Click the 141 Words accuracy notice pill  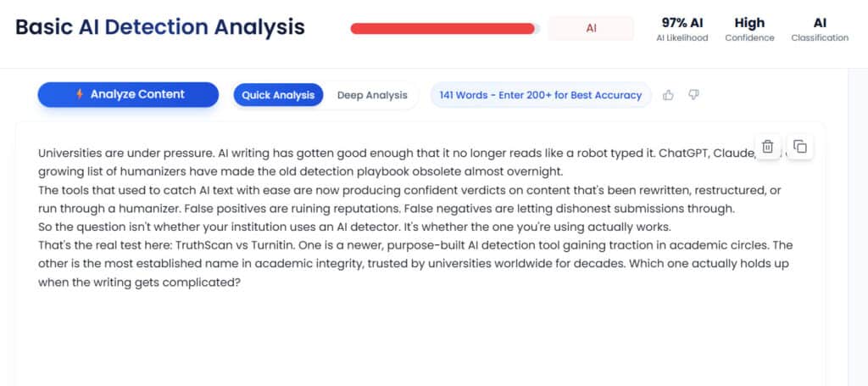tap(541, 95)
